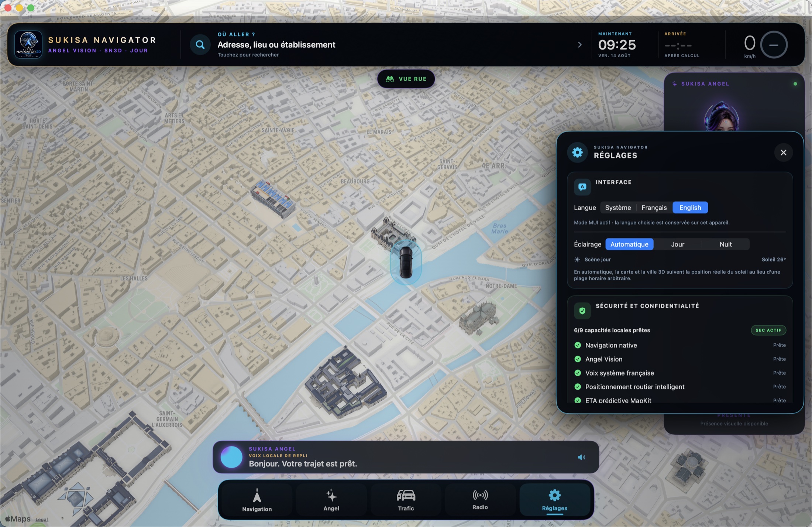Viewport: 812px width, 527px height.
Task: Click the Interface section language icon
Action: [582, 187]
